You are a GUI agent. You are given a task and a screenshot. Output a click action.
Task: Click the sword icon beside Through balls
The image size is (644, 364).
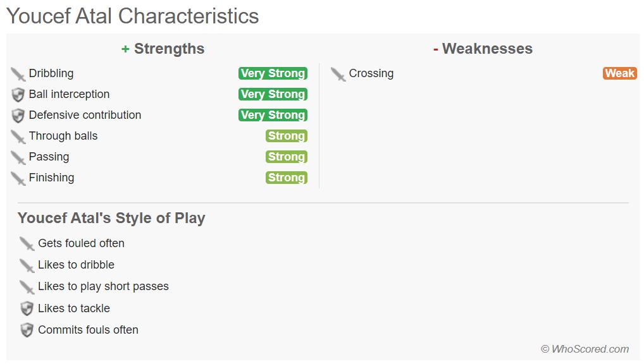pos(18,136)
